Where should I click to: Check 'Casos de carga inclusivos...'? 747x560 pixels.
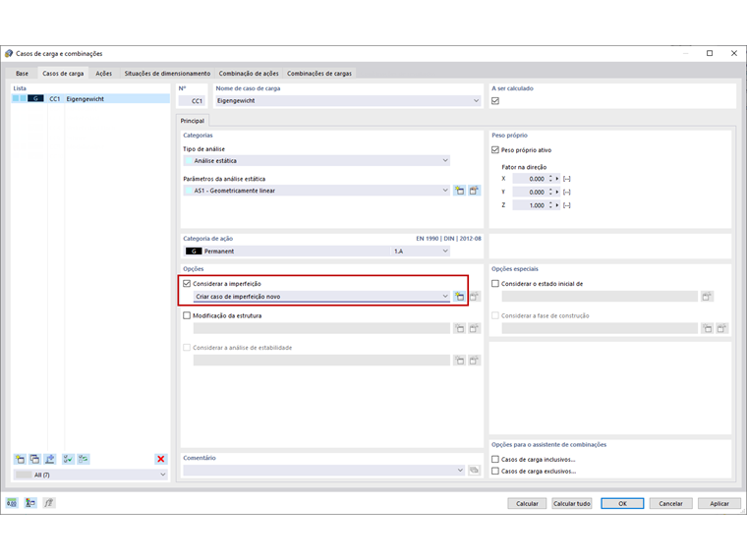[x=495, y=459]
